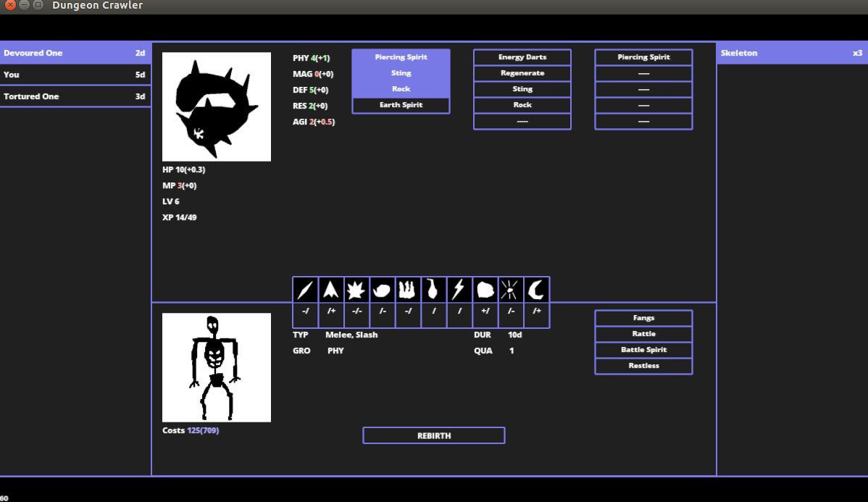This screenshot has width=868, height=502.
Task: Click the empty slot below Energy Darts column's Rock
Action: [522, 121]
